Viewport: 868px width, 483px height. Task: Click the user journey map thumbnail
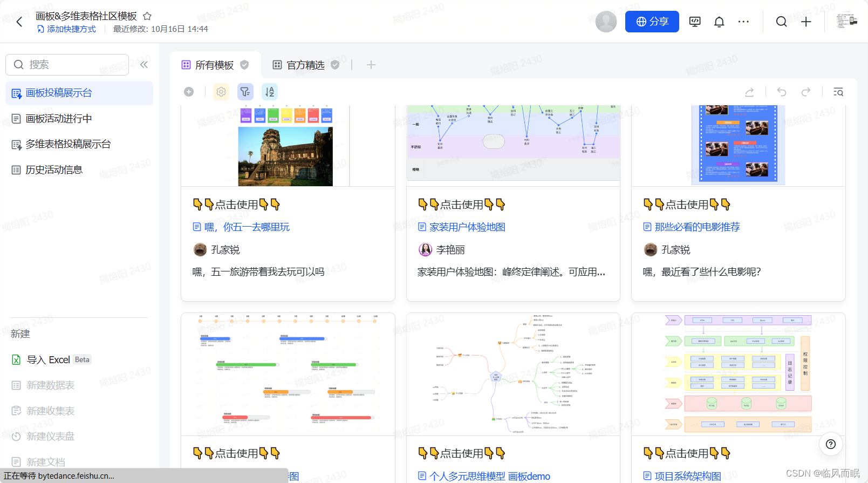pos(513,143)
